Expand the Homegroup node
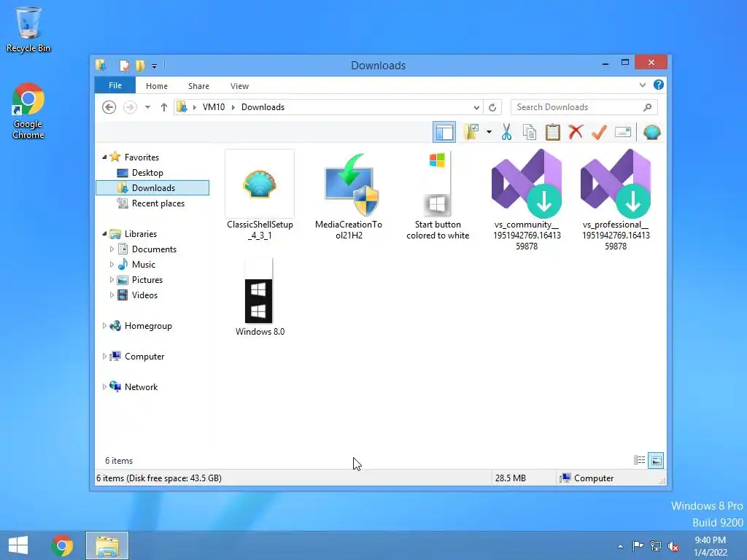Image resolution: width=747 pixels, height=560 pixels. tap(104, 326)
